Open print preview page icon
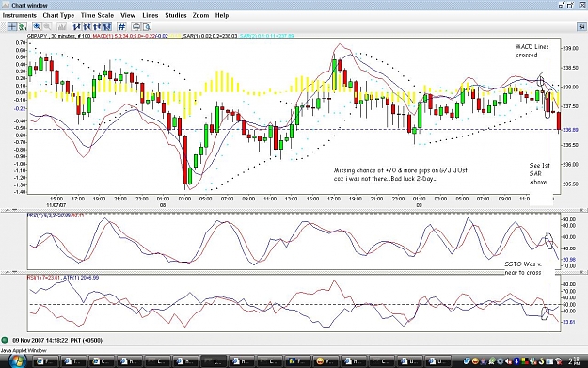The height and width of the screenshot is (368, 588). 147,26
